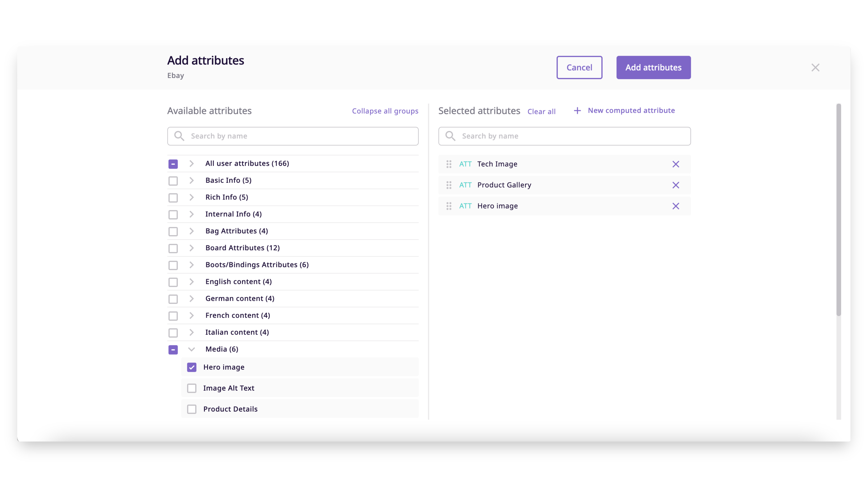868x488 pixels.
Task: Check the Image Alt Text checkbox
Action: point(192,388)
